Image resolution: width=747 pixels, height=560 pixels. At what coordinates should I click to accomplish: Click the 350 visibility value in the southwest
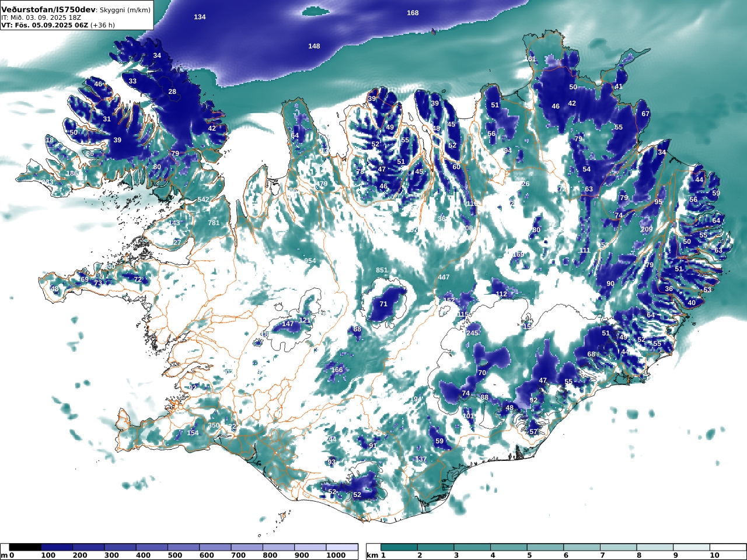214,425
